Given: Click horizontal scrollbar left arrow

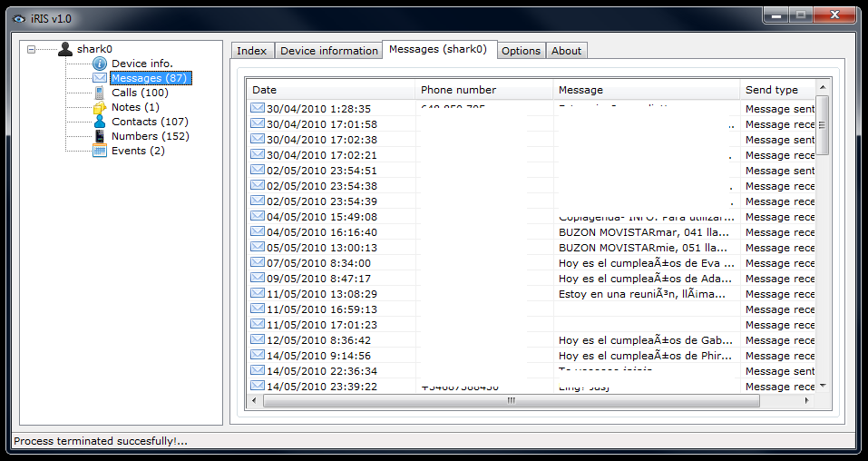Looking at the screenshot, I should click(254, 400).
